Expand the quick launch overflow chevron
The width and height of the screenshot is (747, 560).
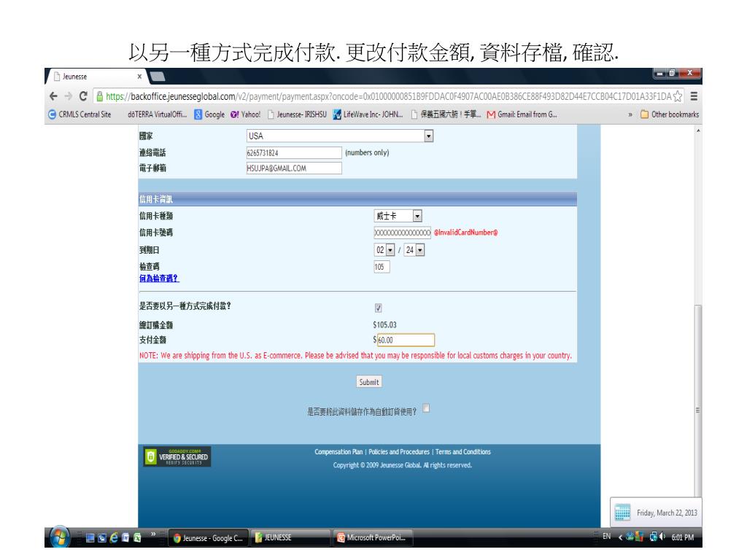[153, 534]
